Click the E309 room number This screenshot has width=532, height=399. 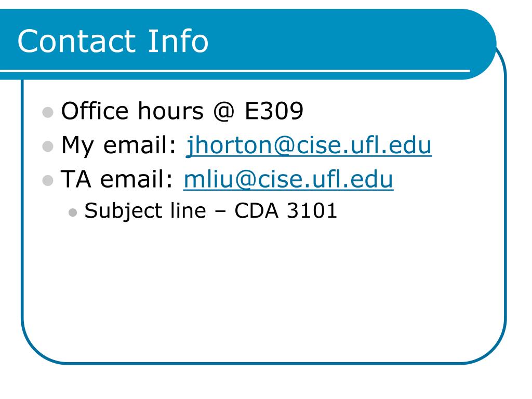coord(274,111)
